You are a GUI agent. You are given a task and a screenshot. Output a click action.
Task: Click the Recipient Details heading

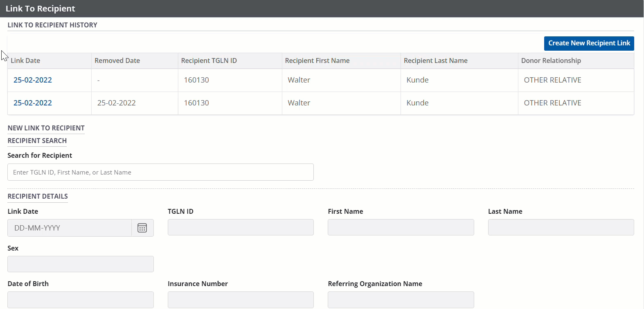pos(38,196)
